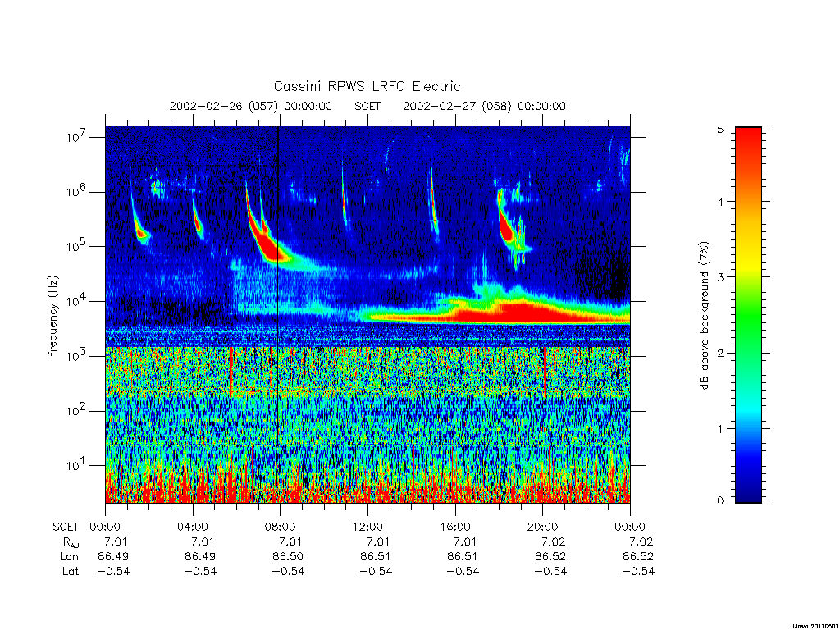Click the 'dB above background (7%)' label
This screenshot has height=630, width=840.
pyautogui.click(x=705, y=316)
